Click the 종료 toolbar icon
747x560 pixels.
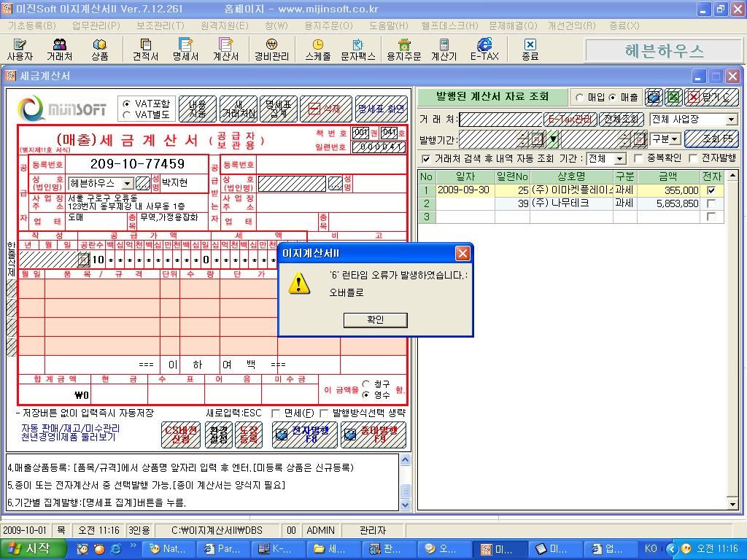tap(530, 50)
